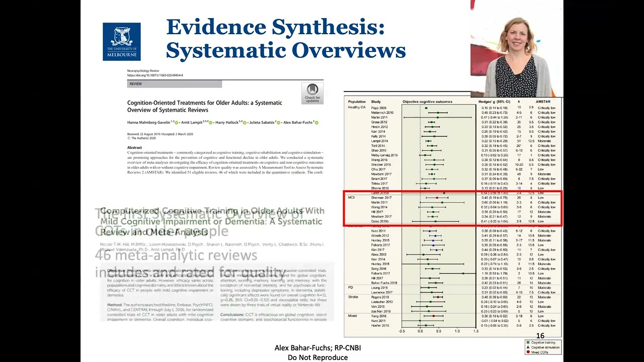This screenshot has width=644, height=362.
Task: Click author name Julieta Sabatés
Action: (262, 123)
